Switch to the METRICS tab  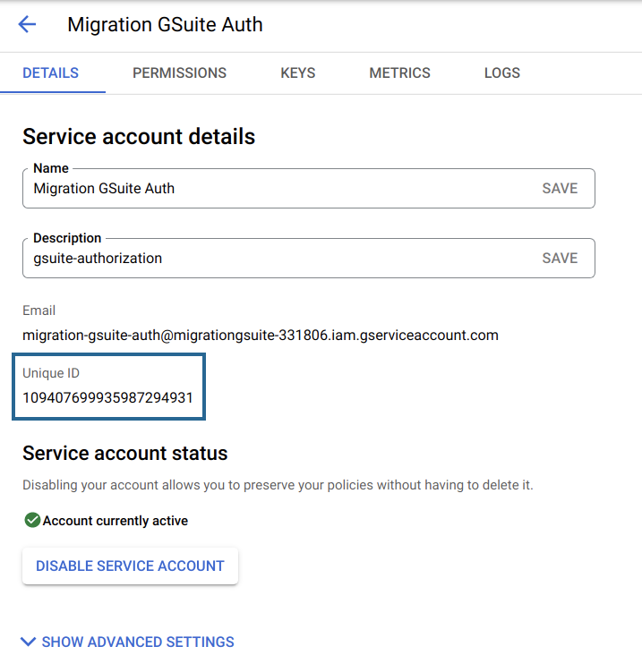[399, 72]
